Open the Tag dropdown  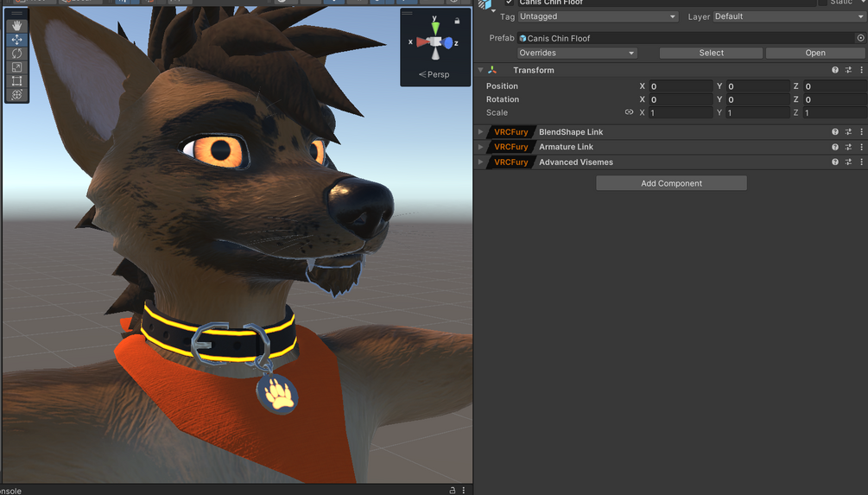[598, 16]
